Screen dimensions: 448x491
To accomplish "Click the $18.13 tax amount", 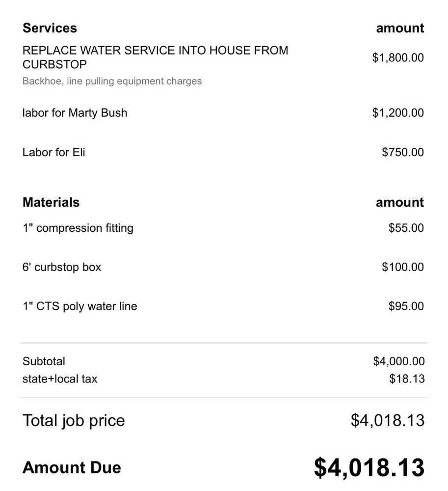I will [x=407, y=379].
